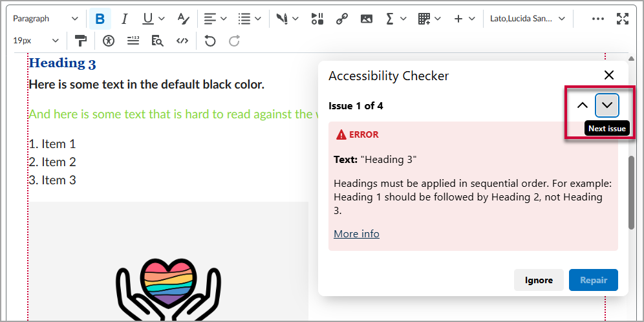Screen dimensions: 644x322
Task: Undo the last change
Action: click(210, 41)
